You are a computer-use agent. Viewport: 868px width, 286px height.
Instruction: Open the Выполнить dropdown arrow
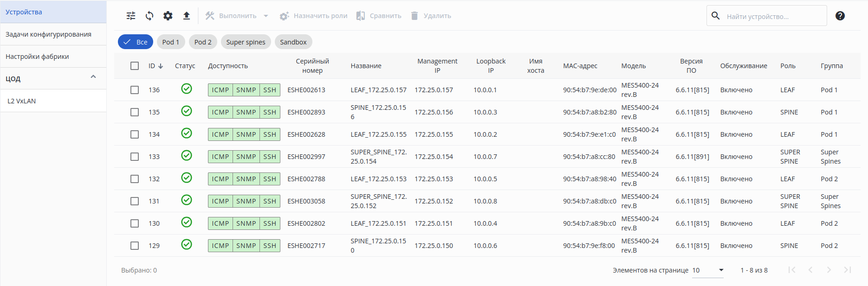coord(266,16)
